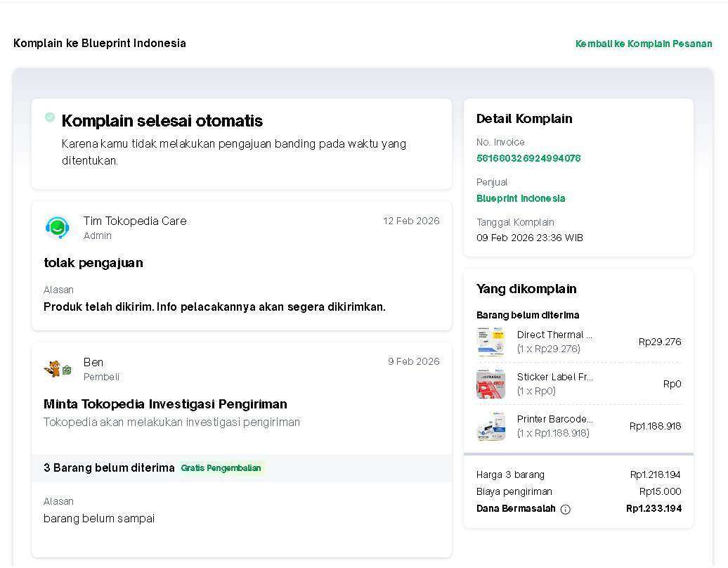Click the Tim Tokopedia Care avatar icon
The image size is (728, 568).
(57, 228)
